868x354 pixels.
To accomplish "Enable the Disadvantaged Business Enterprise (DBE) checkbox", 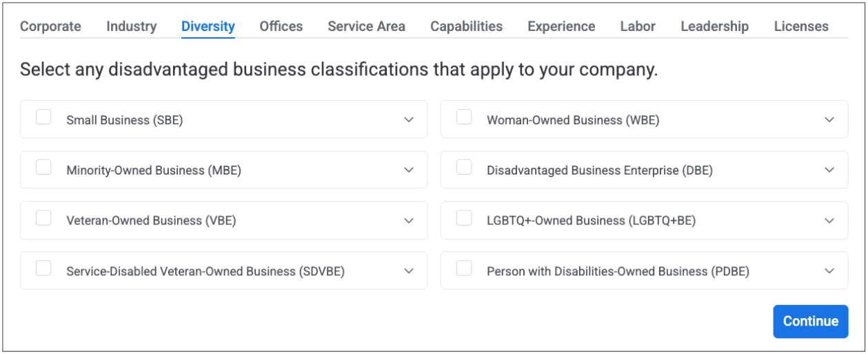I will coord(464,168).
